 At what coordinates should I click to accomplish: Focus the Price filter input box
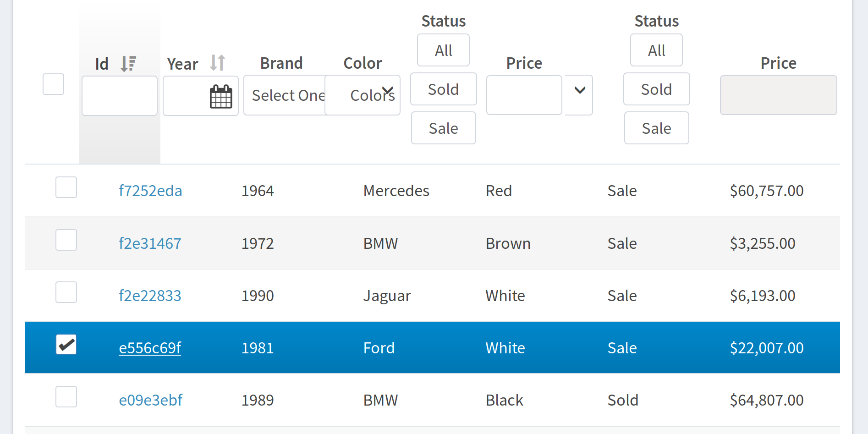pyautogui.click(x=524, y=95)
